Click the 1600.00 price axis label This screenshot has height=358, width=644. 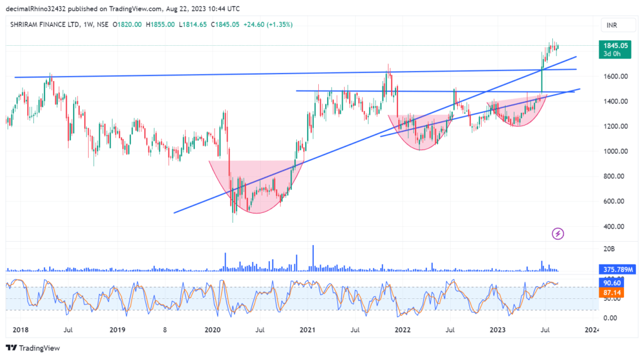click(615, 76)
